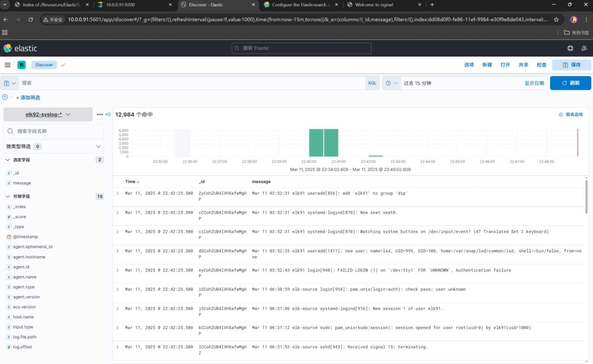Click the green space avatar icon
This screenshot has height=364, width=593.
22,65
